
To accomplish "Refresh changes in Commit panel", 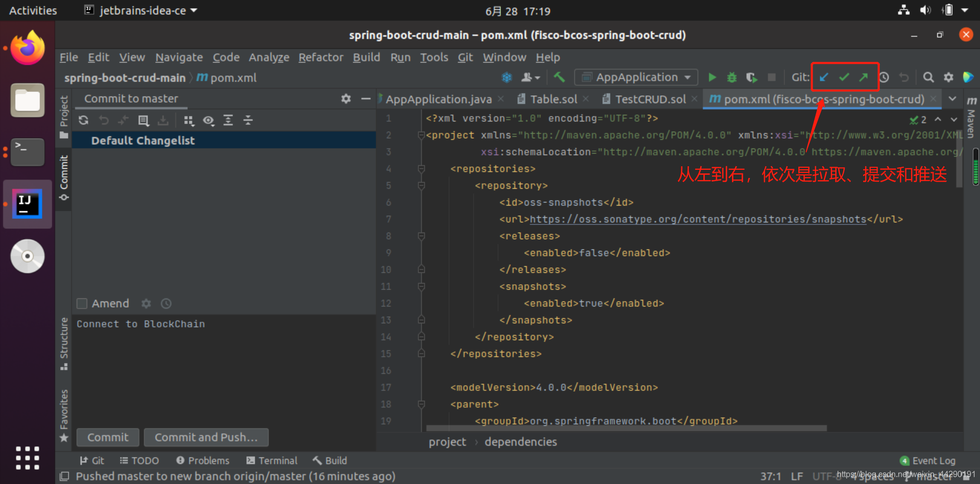I will pos(84,120).
